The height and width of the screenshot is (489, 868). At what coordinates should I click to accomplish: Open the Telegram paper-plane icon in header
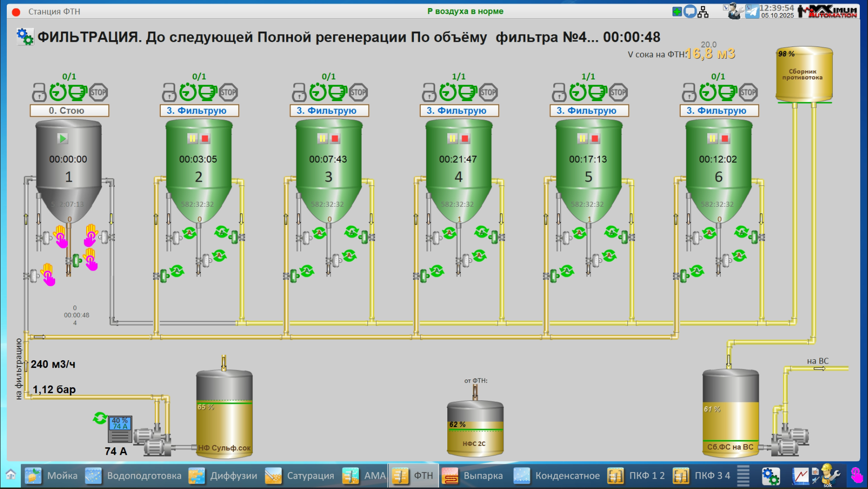[x=752, y=11]
